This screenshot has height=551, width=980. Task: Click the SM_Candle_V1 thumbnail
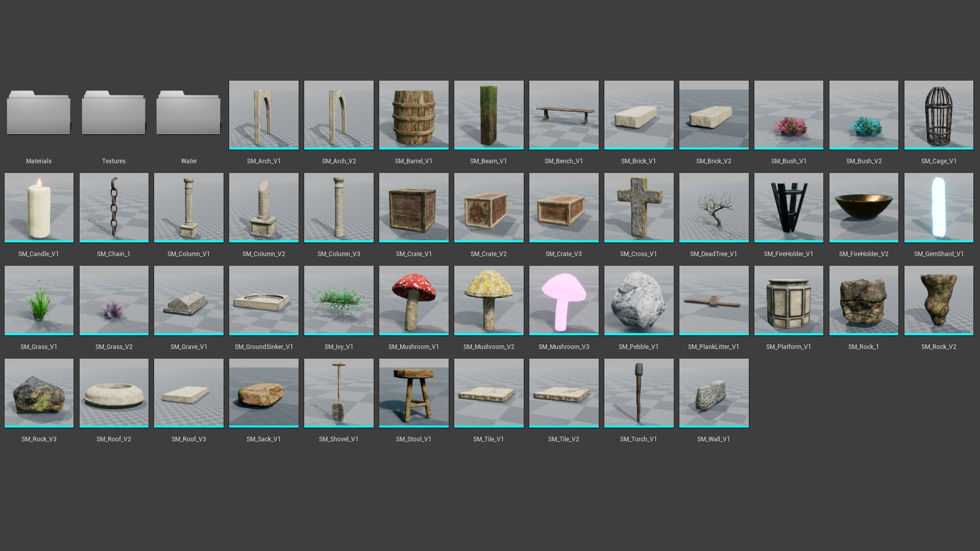[39, 208]
